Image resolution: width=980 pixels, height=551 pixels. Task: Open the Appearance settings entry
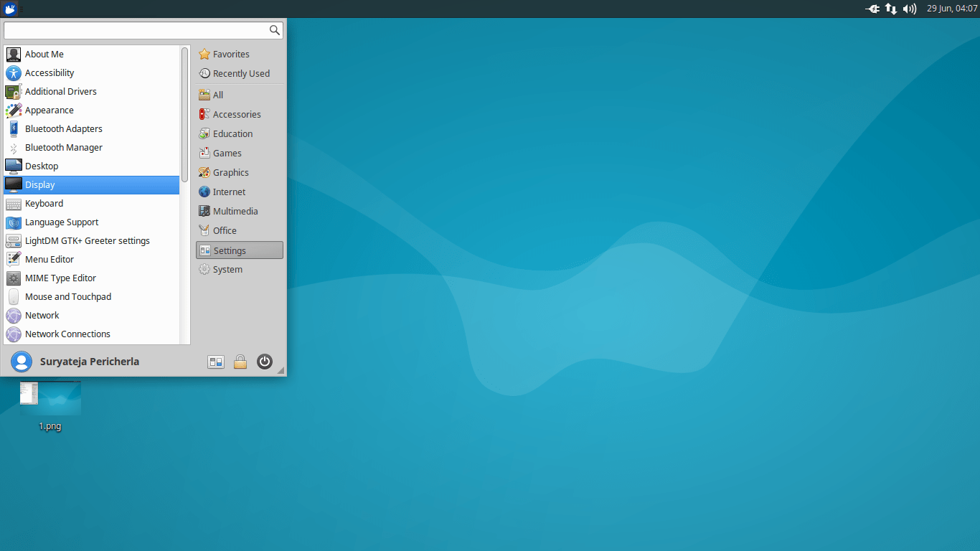(x=49, y=110)
